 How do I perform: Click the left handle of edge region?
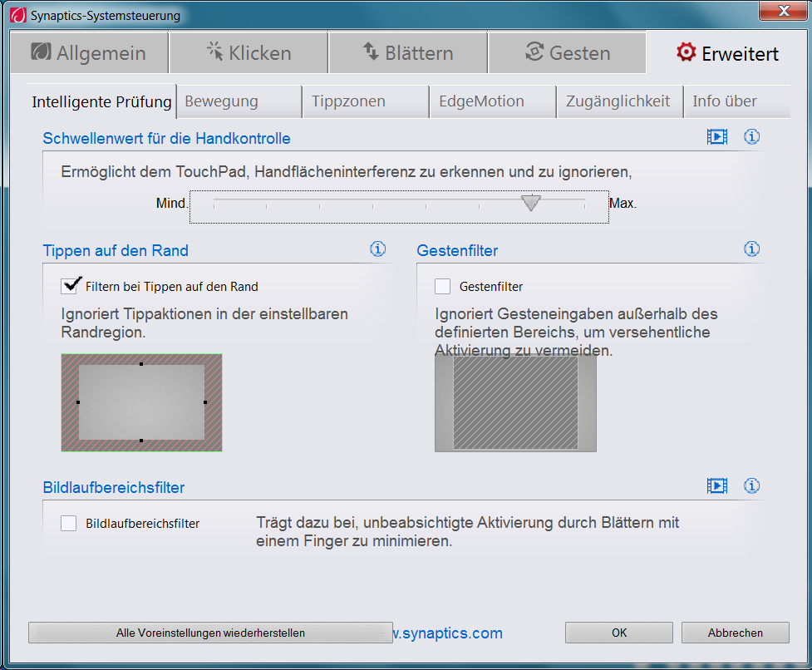78,402
